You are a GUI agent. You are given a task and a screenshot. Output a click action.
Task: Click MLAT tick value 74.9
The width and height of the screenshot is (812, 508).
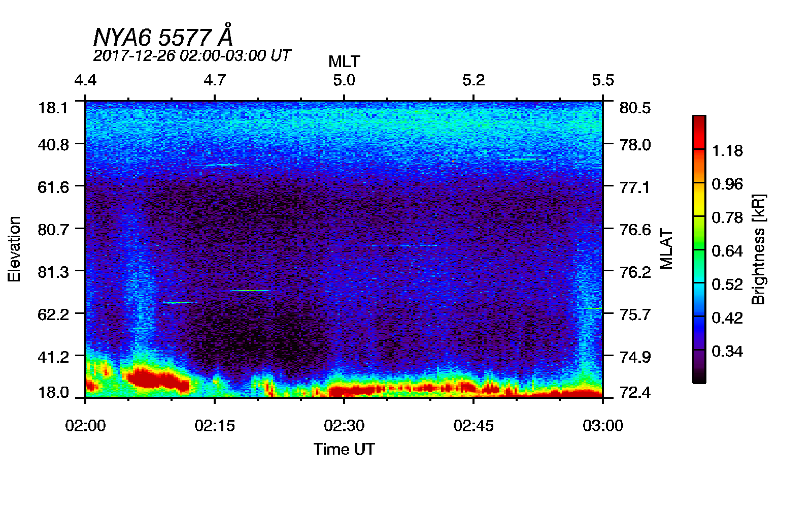tap(635, 357)
